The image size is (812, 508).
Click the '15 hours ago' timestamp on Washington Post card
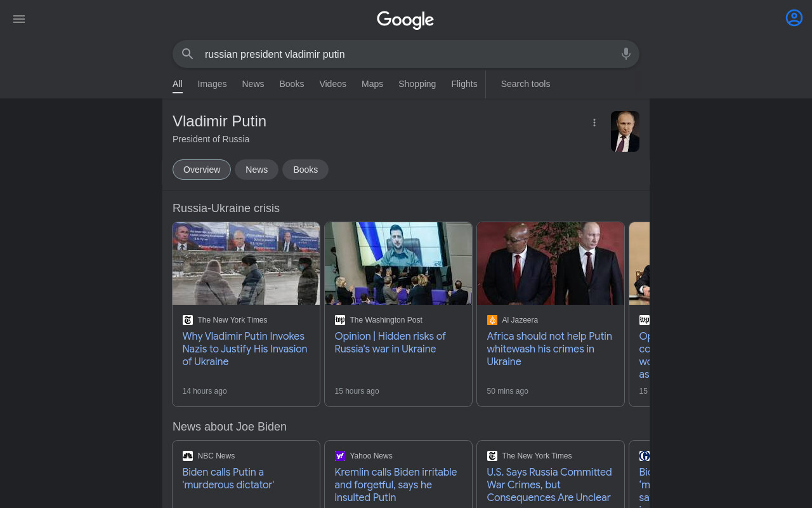pos(357,391)
